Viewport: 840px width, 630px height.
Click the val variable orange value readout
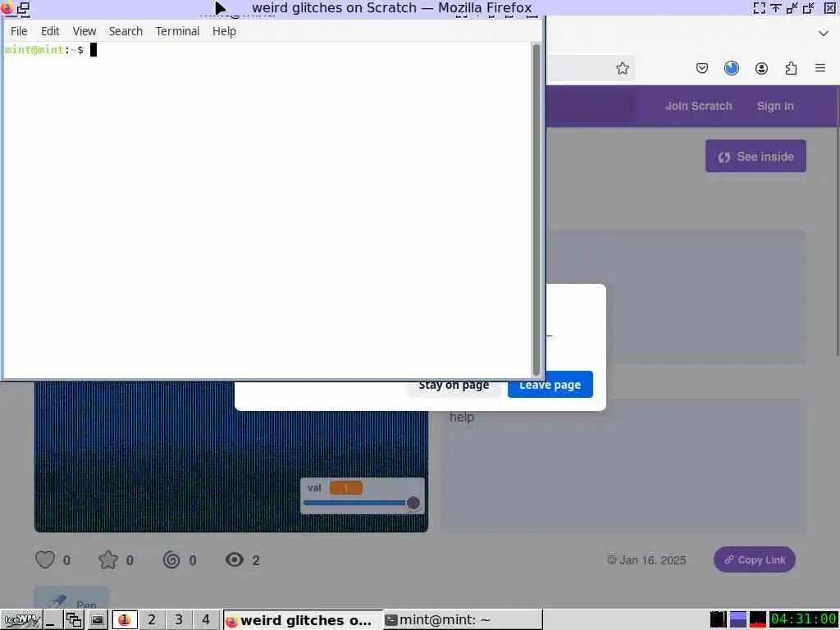pyautogui.click(x=345, y=487)
